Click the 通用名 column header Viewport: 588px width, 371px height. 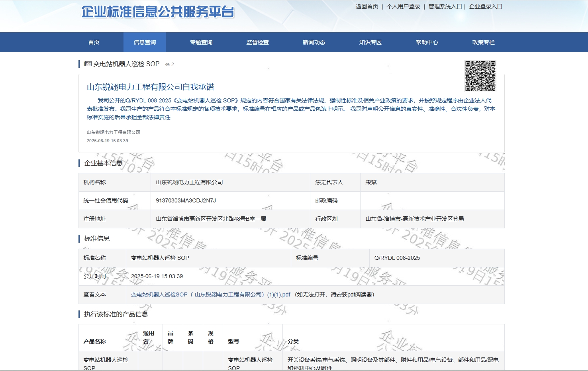tap(150, 338)
